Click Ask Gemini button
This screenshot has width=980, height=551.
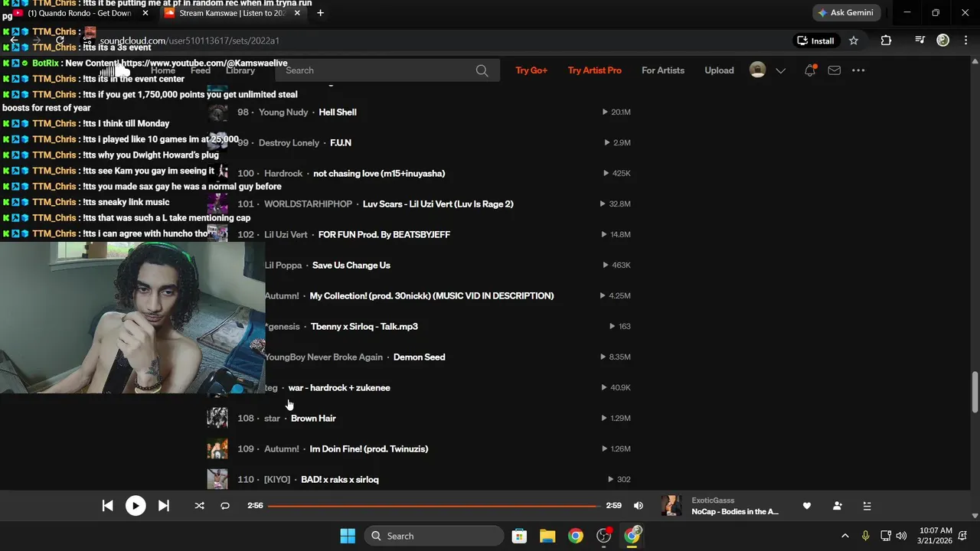(845, 13)
